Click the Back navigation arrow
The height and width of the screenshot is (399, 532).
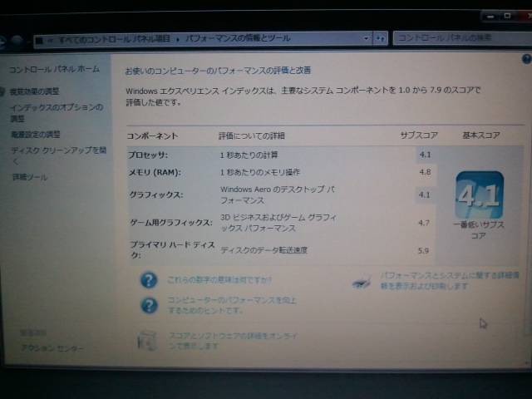click(x=2, y=42)
